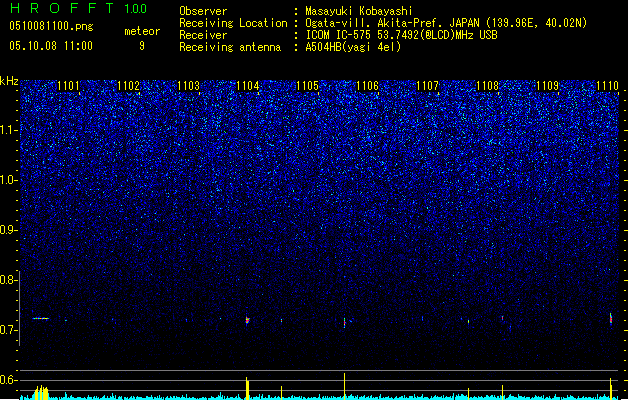Click the 1101 time marker

(x=68, y=85)
